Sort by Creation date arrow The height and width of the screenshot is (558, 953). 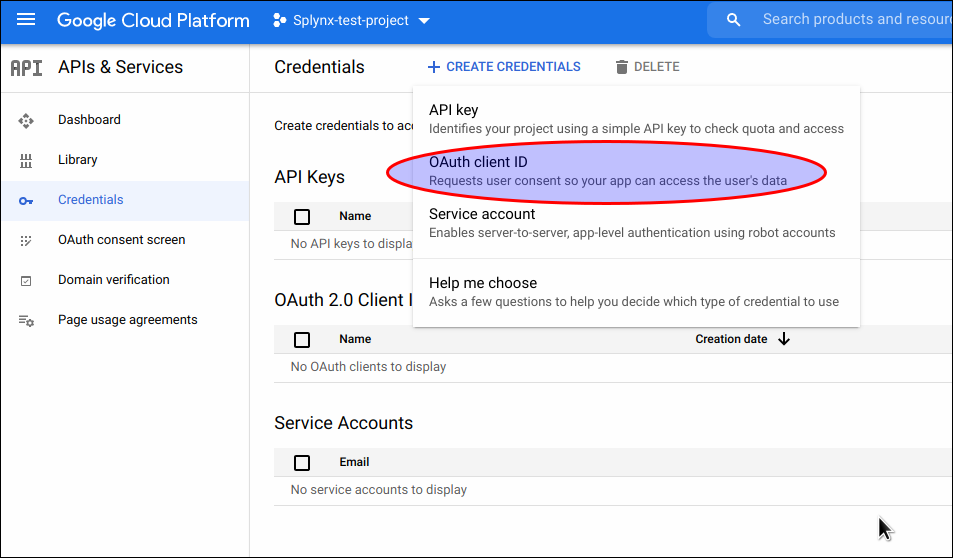(784, 339)
